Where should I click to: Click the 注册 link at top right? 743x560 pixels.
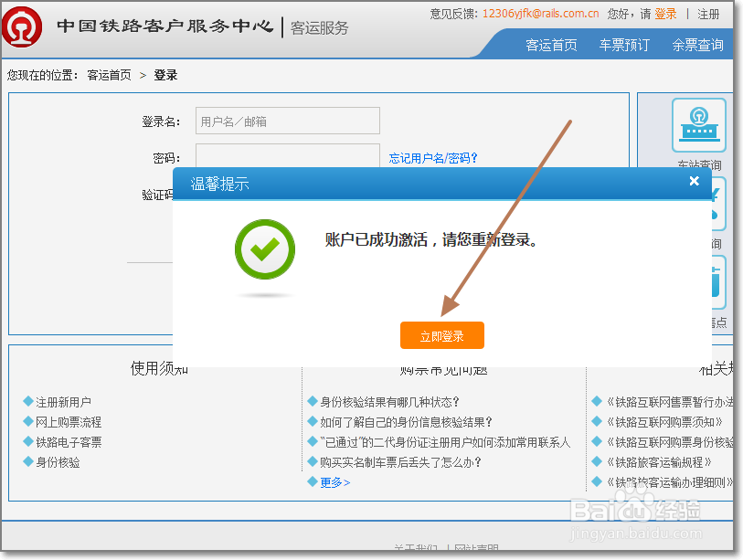click(710, 13)
